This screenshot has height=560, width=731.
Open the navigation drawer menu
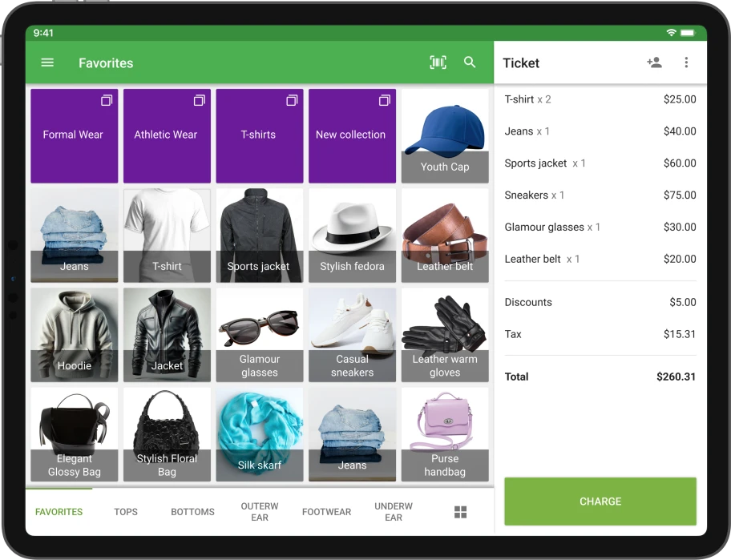pos(46,62)
